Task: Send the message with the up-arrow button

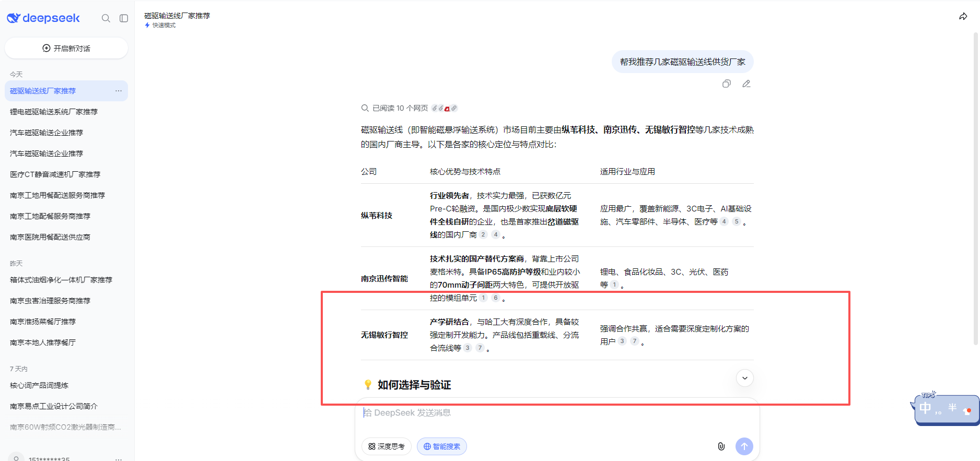Action: (744, 446)
